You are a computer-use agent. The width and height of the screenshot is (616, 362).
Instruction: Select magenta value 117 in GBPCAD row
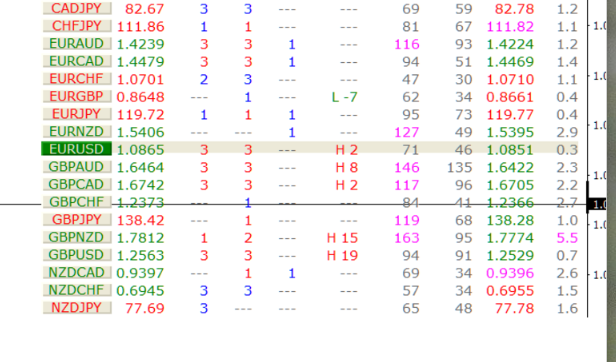coord(407,185)
